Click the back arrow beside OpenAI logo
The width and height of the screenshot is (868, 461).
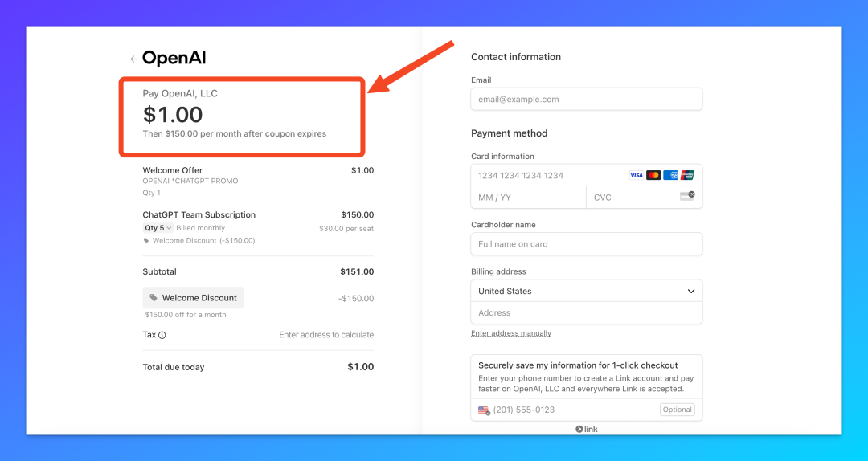133,59
